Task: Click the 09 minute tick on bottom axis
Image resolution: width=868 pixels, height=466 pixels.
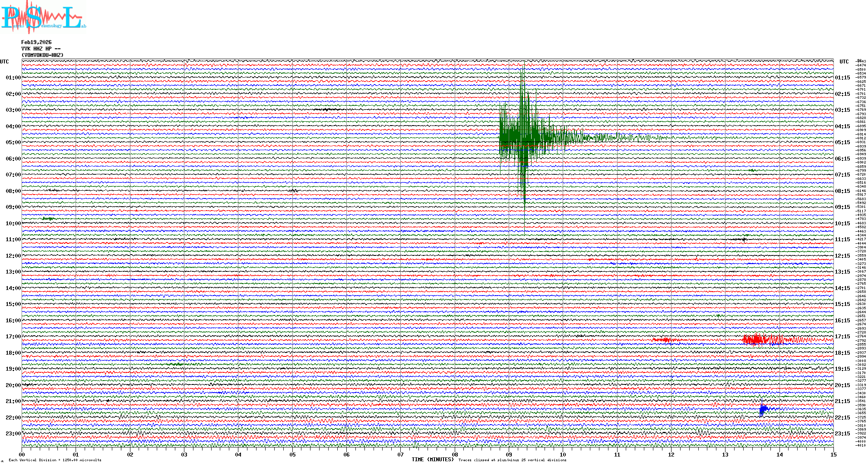Action: 509,454
